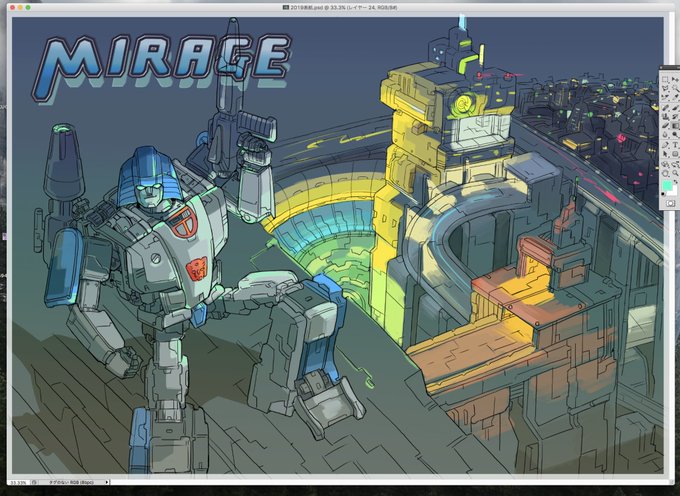Select the Healing Brush tool

pyautogui.click(x=665, y=108)
